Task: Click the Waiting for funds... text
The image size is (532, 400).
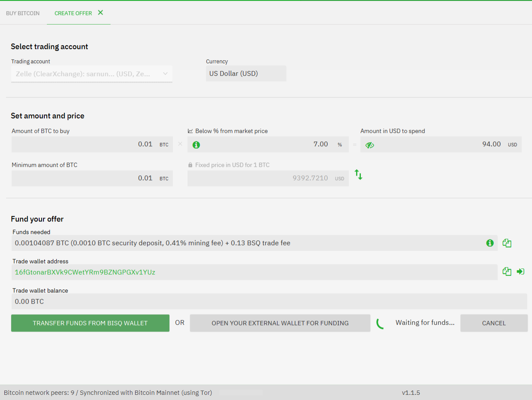Action: tap(425, 323)
